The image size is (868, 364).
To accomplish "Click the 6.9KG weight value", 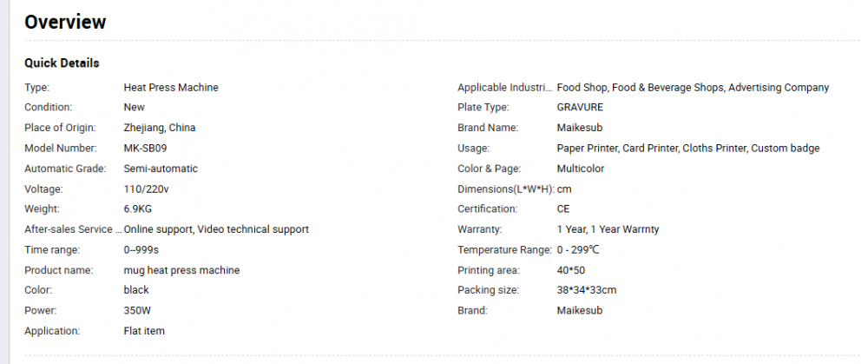I will click(x=138, y=209).
